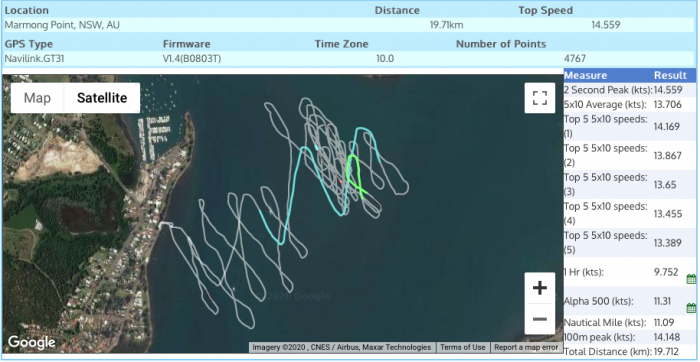Viewport: 700px width, 362px height.
Task: Select the 100m peak row
Action: pos(629,337)
